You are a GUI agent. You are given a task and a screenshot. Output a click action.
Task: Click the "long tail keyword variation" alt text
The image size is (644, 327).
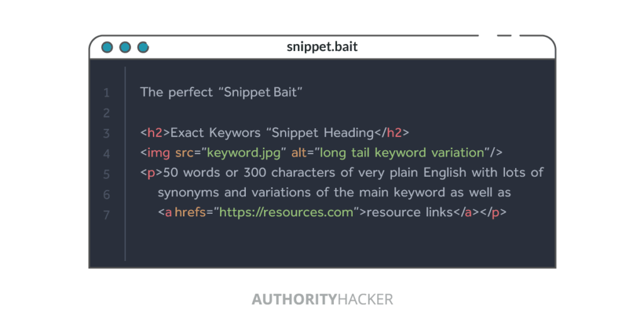pos(402,153)
